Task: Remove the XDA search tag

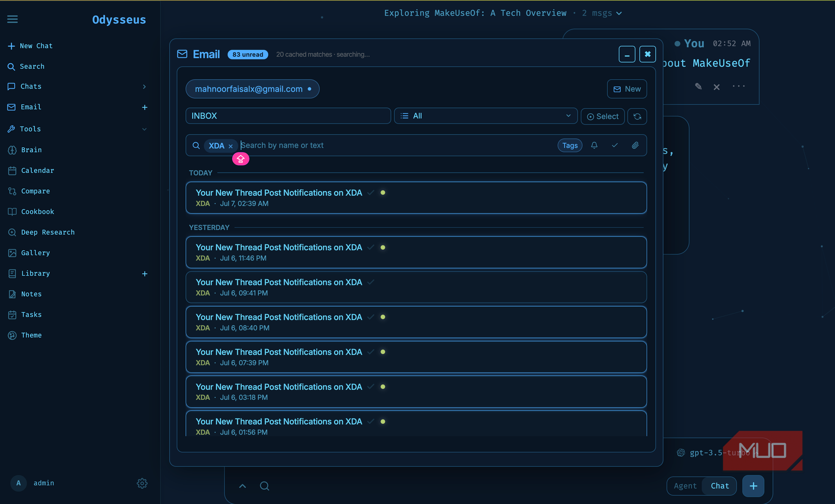Action: (x=231, y=146)
